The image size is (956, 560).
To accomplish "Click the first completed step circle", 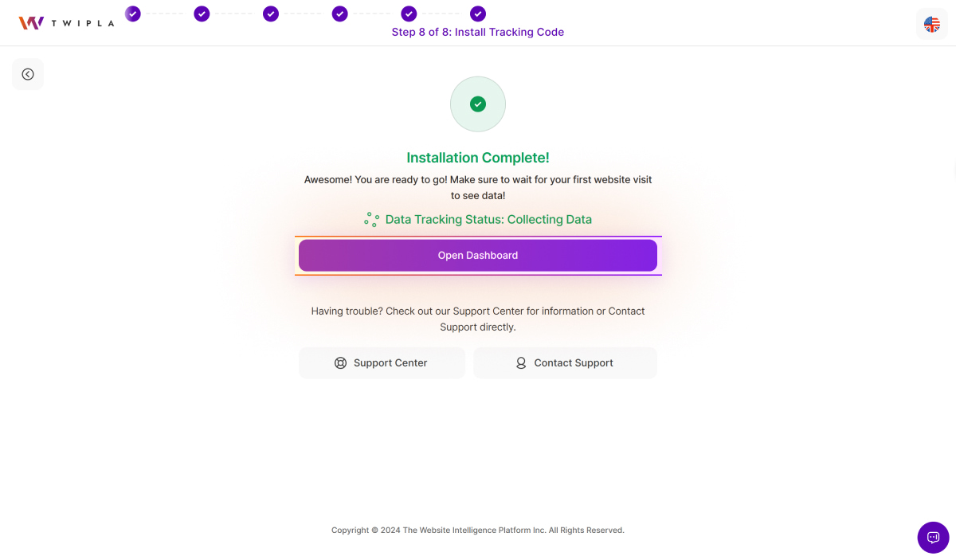I will click(x=133, y=14).
